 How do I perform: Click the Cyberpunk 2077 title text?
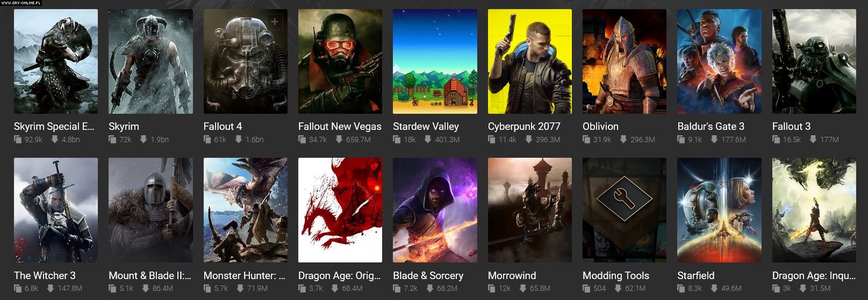coord(524,127)
